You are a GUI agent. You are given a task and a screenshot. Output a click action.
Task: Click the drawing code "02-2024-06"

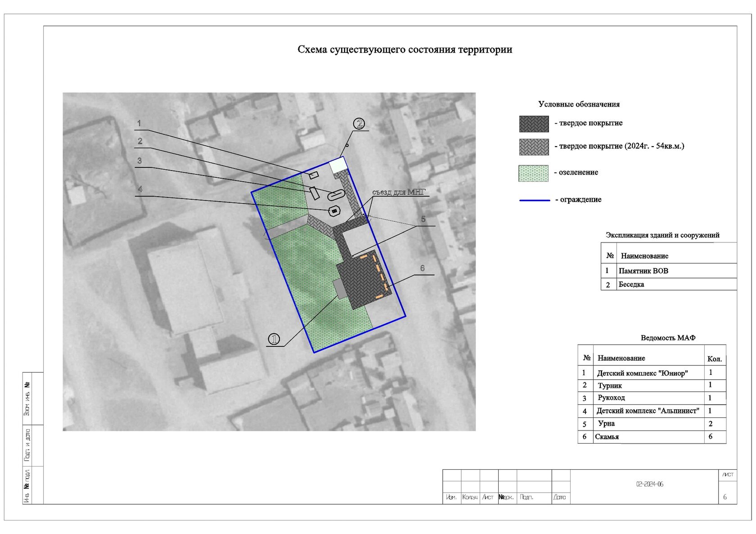click(x=649, y=485)
